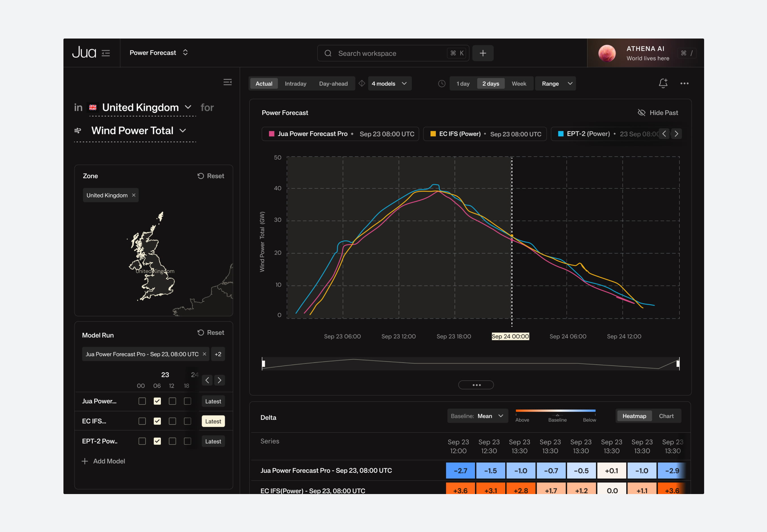Switch Delta view to Heatmap
The image size is (767, 532).
634,416
